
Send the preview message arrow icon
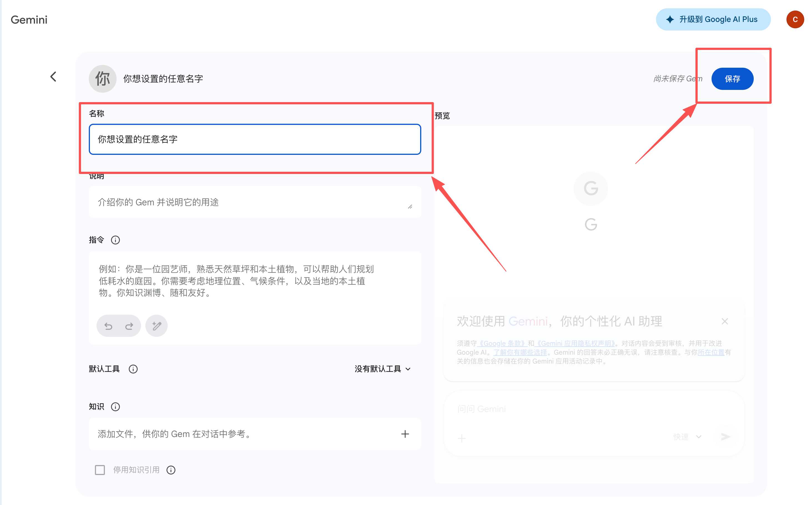coord(725,436)
